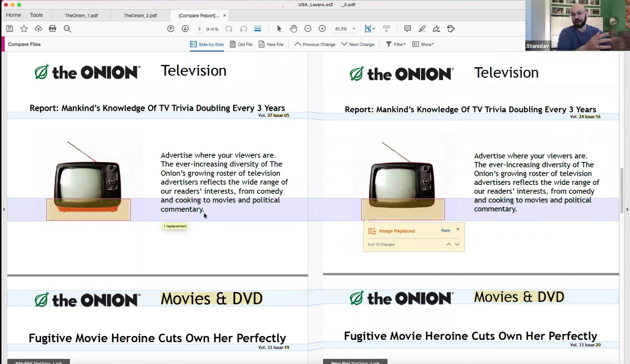Click the down chevron in changes popup

[x=457, y=244]
